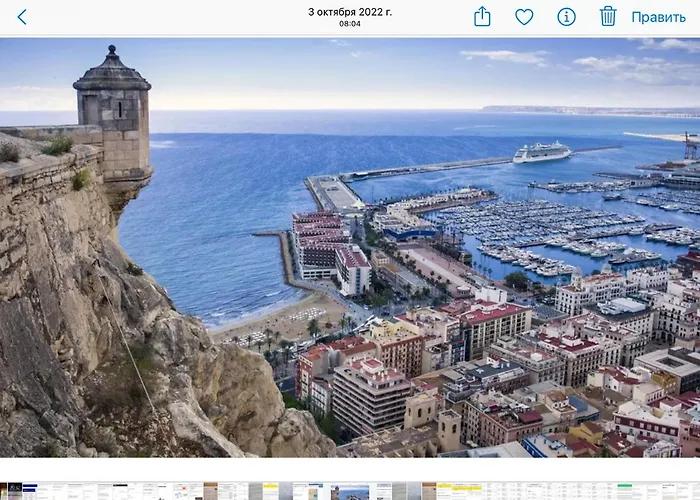Tap the main coastal city photo
The image size is (700, 500).
(350, 247)
